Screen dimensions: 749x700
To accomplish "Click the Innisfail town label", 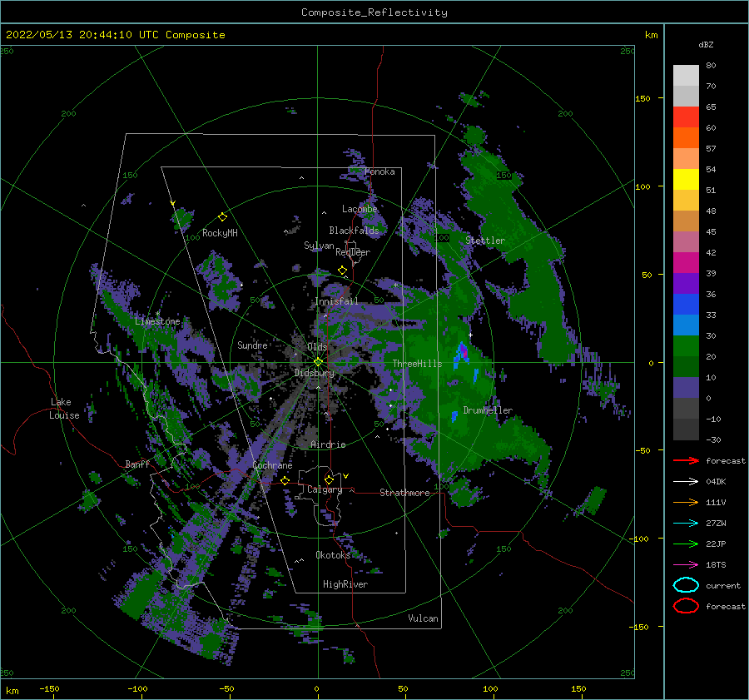I will point(336,301).
